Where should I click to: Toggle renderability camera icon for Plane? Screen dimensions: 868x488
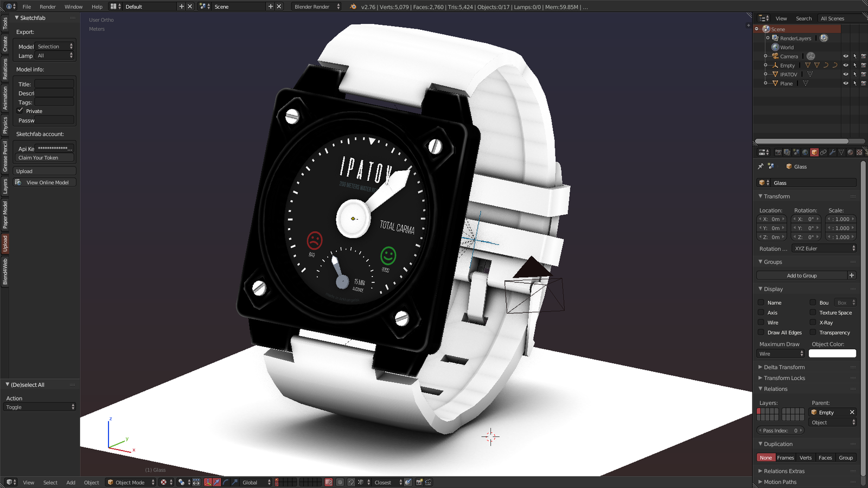click(x=864, y=84)
